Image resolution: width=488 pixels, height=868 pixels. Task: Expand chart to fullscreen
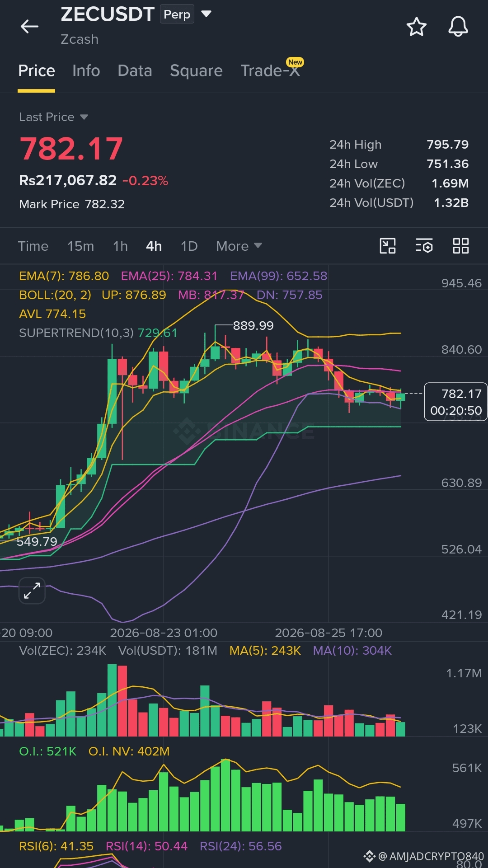tap(32, 591)
